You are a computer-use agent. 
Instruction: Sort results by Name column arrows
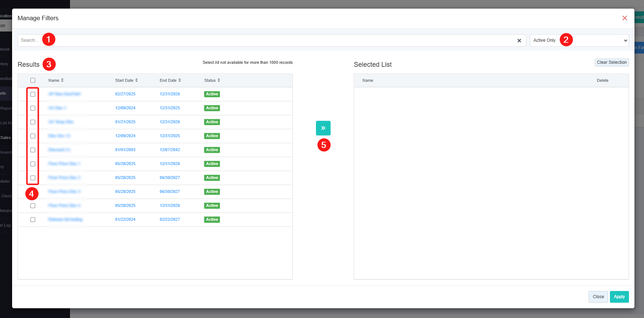pos(62,80)
